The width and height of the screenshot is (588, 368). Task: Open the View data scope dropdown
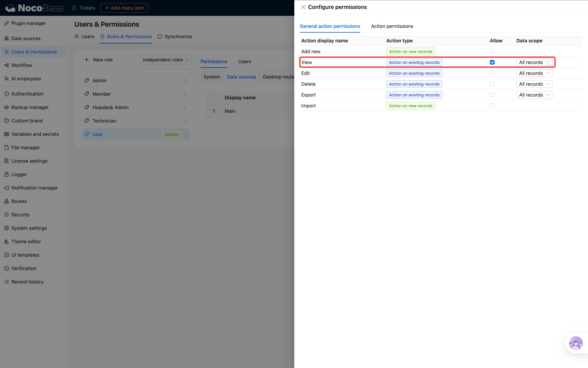point(534,62)
